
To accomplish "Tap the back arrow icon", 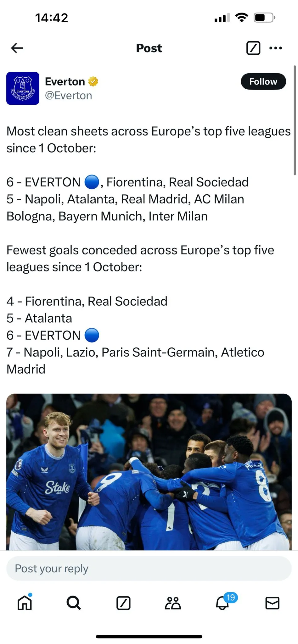I will tap(17, 48).
